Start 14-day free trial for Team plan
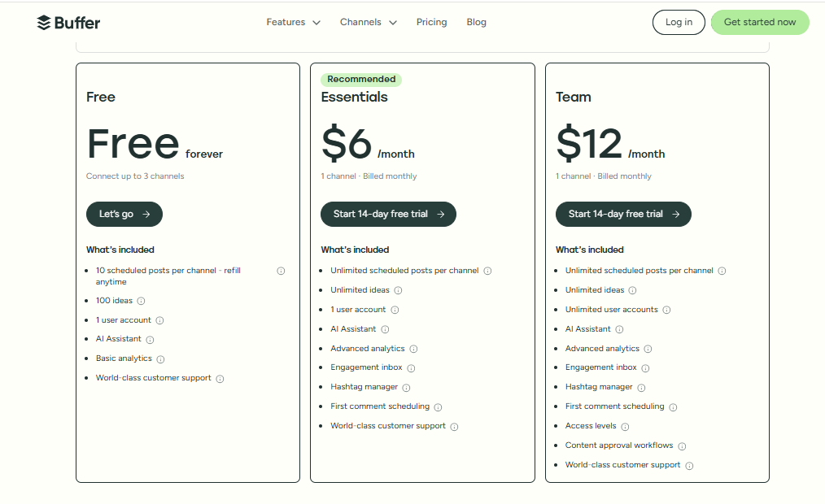Screen dimensions: 825x504 (x=623, y=215)
